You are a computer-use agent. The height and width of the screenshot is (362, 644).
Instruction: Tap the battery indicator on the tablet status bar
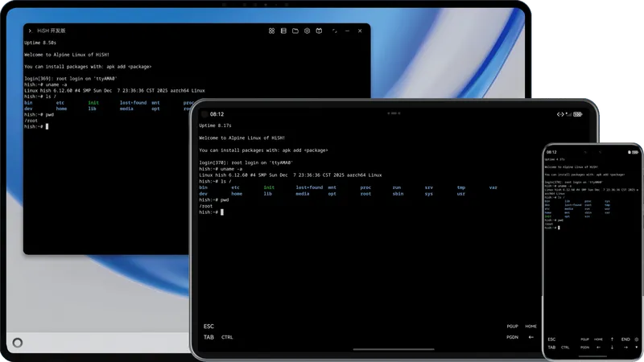(578, 114)
